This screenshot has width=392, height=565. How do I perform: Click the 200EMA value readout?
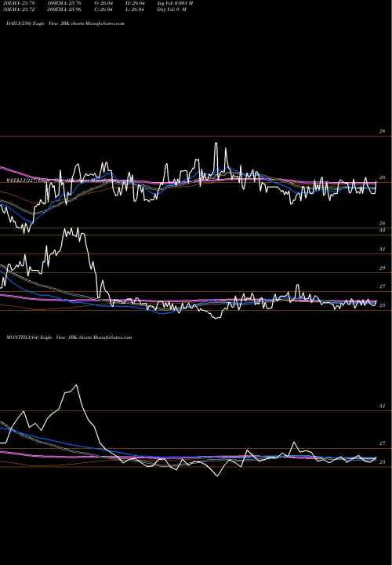(65, 9)
